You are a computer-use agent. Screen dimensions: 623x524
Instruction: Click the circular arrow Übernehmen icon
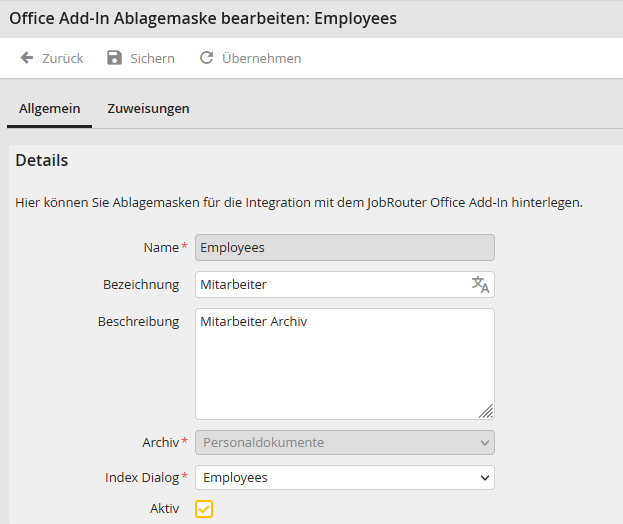coord(206,58)
